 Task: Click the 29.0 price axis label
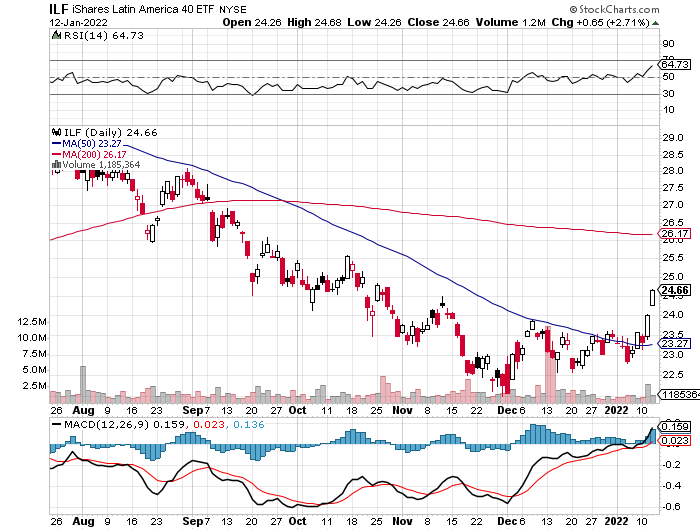point(673,138)
